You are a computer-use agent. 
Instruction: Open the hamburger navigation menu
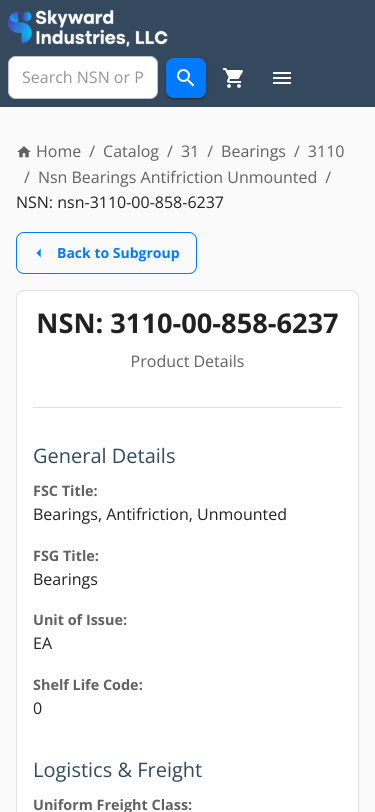282,78
